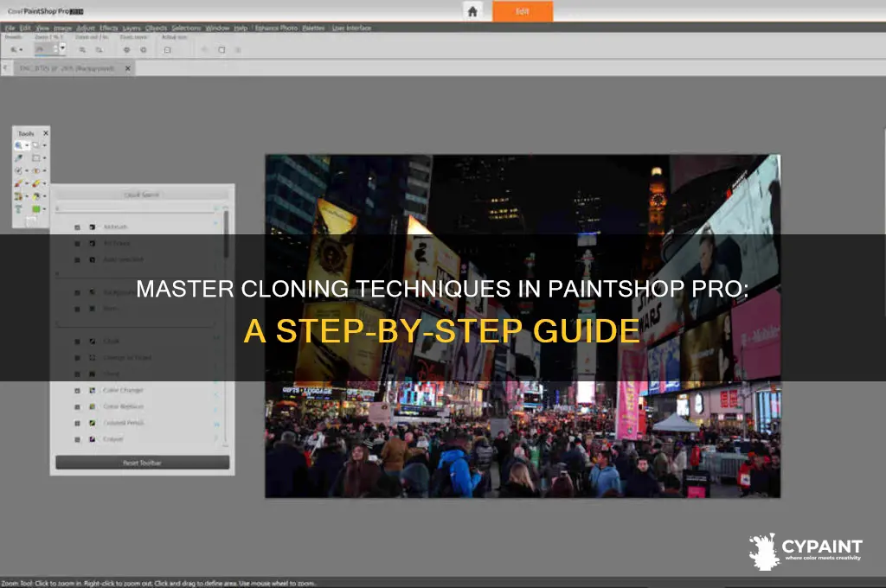Viewport: 886px width, 588px height.
Task: Select the rectangular Selection tool
Action: [35, 158]
